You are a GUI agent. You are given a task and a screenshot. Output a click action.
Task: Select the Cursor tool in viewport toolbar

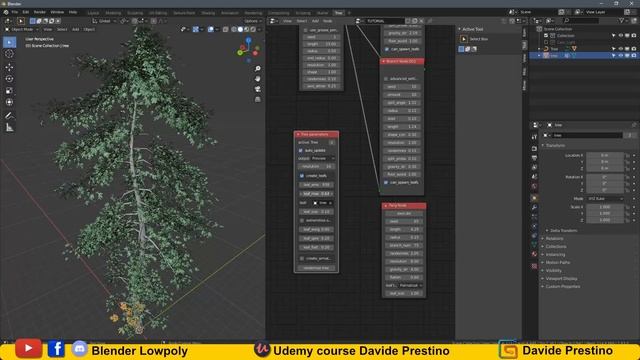click(x=9, y=54)
